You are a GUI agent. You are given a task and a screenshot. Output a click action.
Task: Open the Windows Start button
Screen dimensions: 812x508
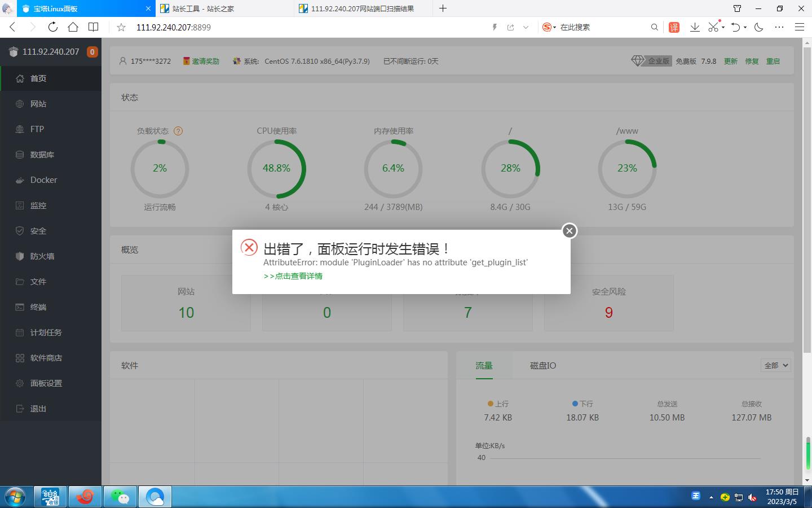coord(15,497)
